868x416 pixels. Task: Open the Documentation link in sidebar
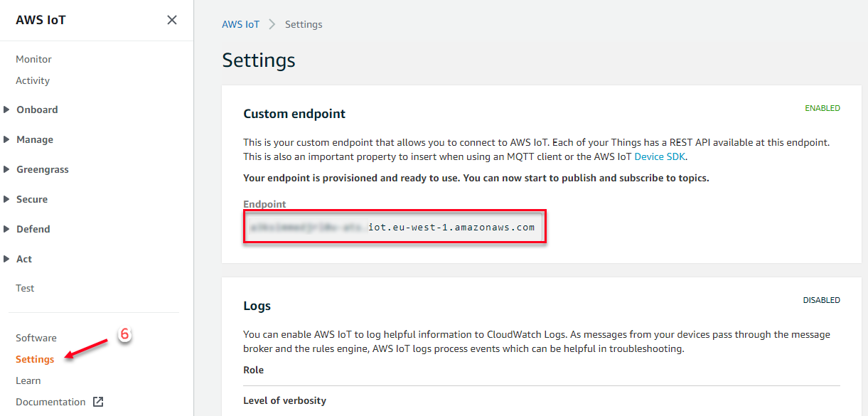[50, 402]
